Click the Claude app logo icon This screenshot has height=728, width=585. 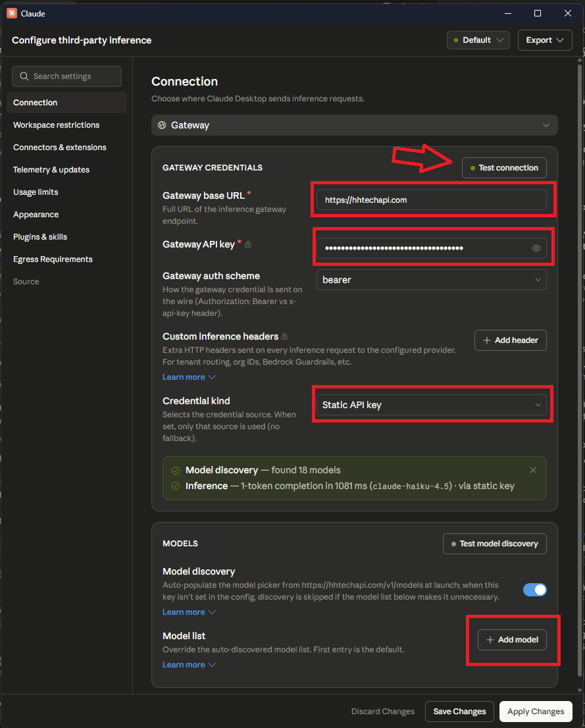[x=12, y=13]
